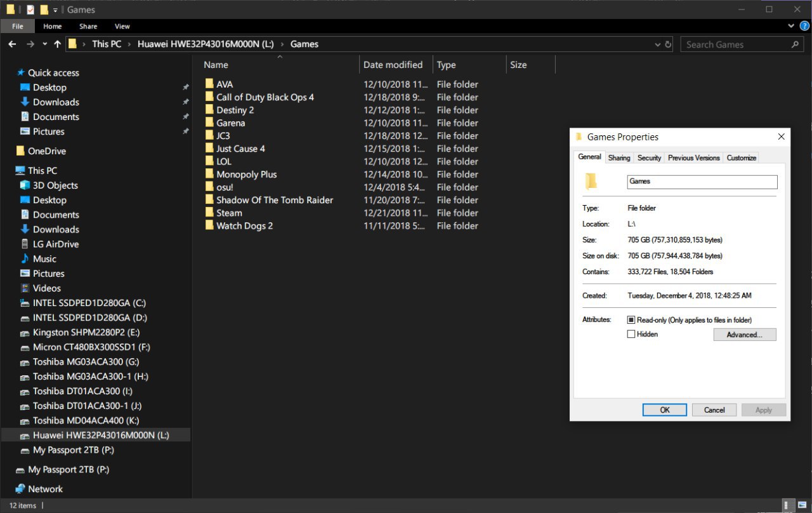This screenshot has height=513, width=812.
Task: Click the Advanced... button
Action: pos(744,335)
